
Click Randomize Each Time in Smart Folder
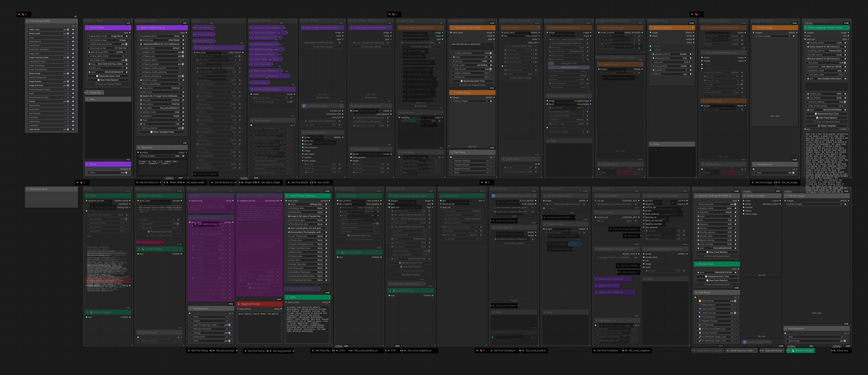(x=108, y=76)
